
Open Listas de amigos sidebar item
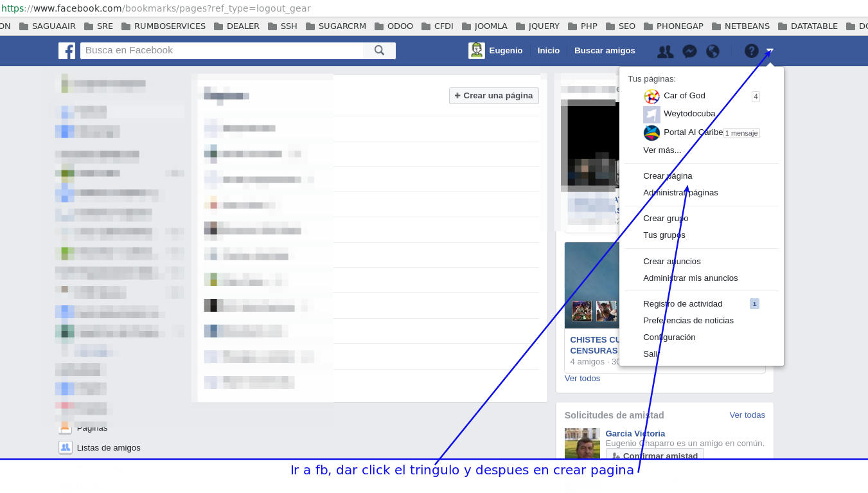pyautogui.click(x=109, y=448)
